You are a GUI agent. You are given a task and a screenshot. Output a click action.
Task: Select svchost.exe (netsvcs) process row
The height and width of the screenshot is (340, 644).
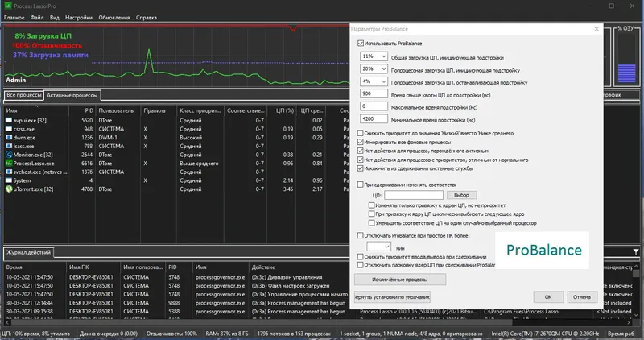pos(176,172)
